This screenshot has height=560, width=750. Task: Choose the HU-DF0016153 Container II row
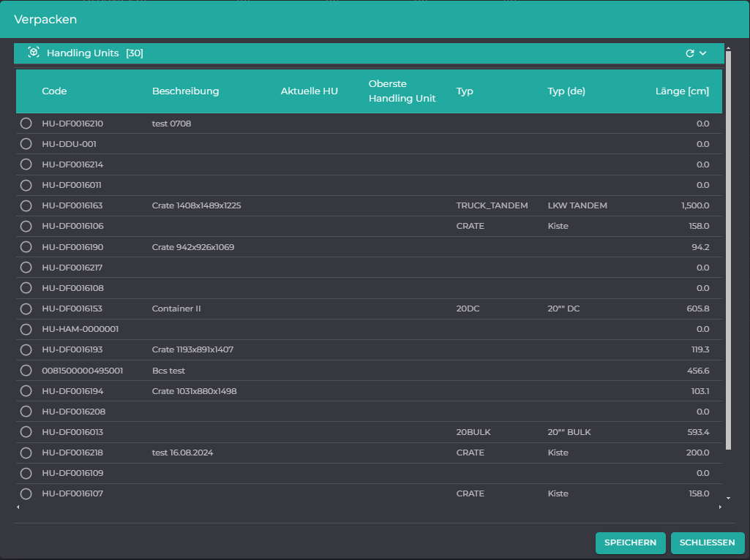[369, 309]
